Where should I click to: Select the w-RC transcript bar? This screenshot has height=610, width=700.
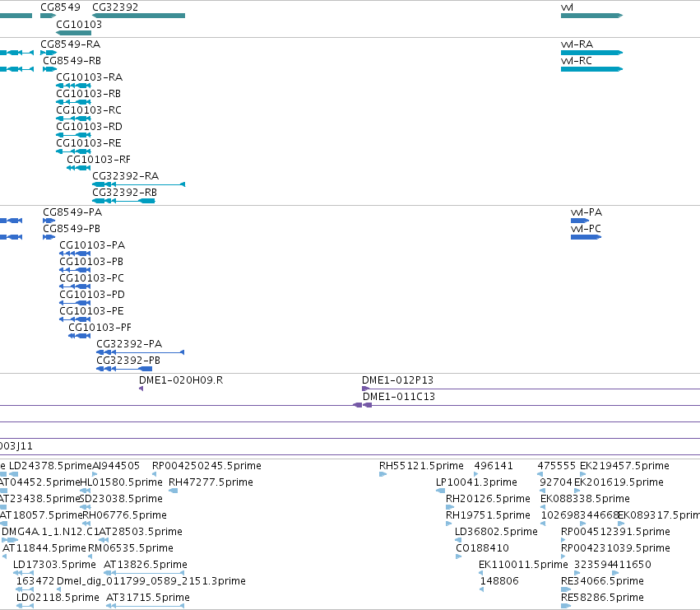591,69
